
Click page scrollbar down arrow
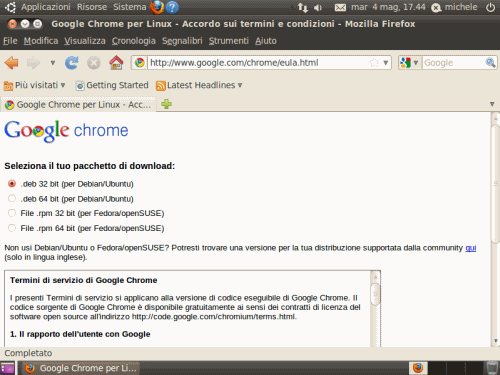[x=495, y=341]
